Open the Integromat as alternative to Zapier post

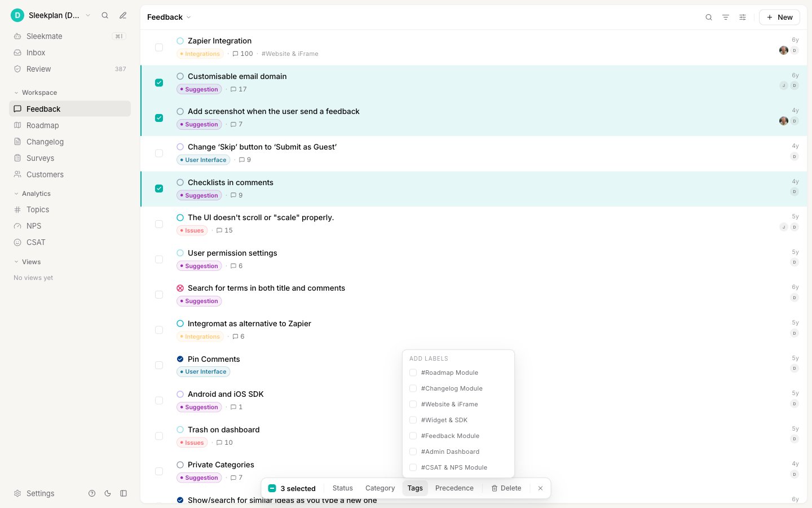249,323
